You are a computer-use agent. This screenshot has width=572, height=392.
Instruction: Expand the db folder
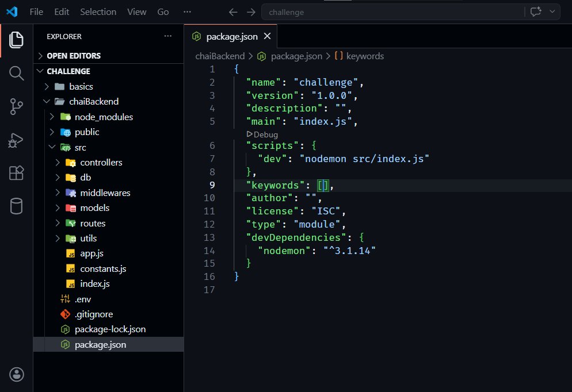point(108,178)
